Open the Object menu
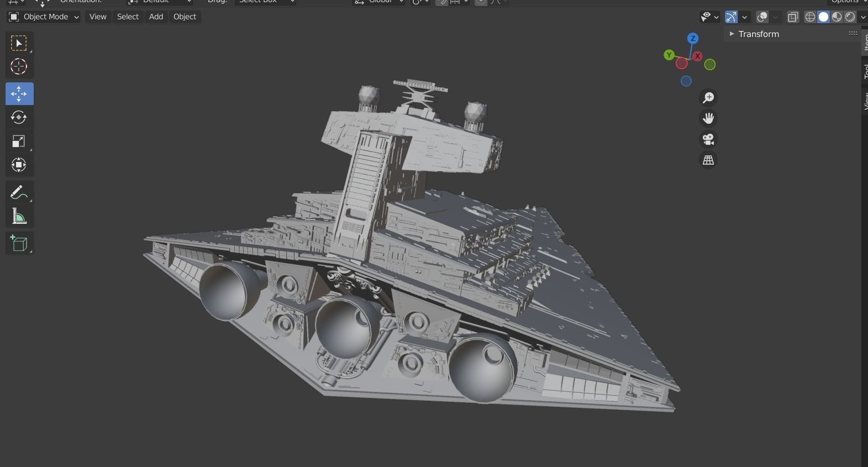Screen dimensions: 868x467 coord(185,17)
